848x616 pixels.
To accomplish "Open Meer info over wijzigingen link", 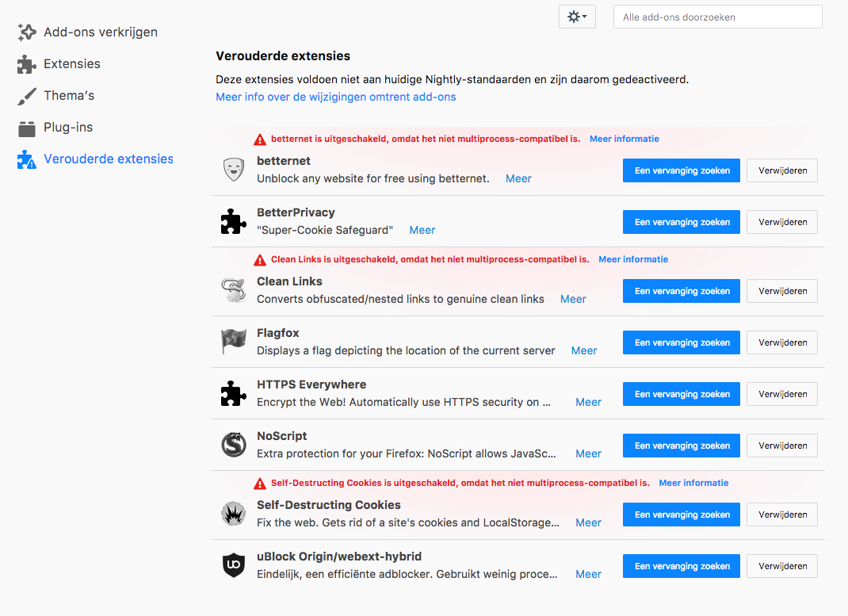I will click(x=336, y=97).
